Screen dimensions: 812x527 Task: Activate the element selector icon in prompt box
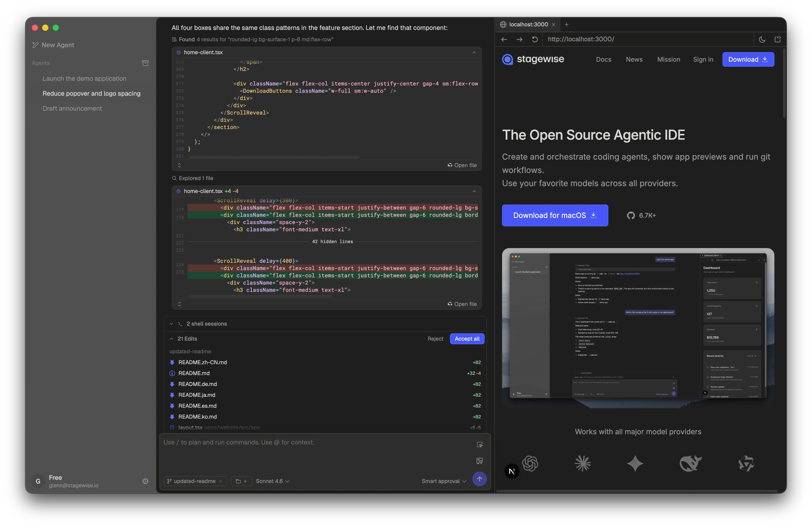tap(479, 445)
